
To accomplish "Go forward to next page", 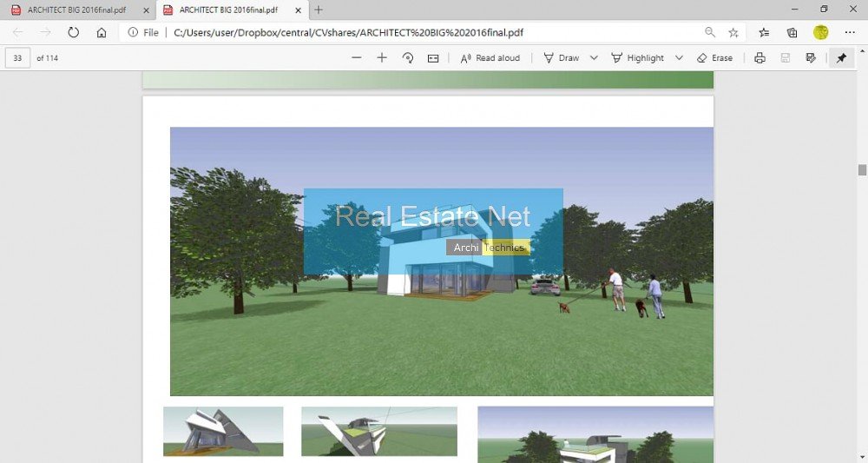I will point(45,33).
